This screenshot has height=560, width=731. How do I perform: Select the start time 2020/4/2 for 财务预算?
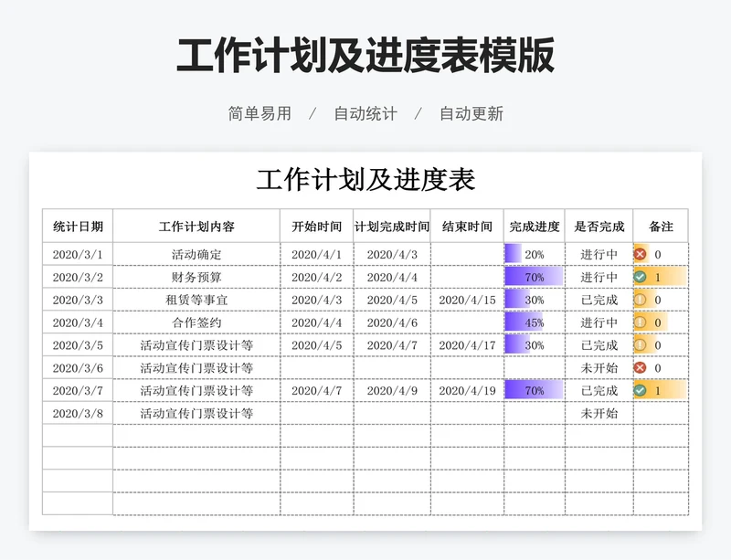coord(316,277)
